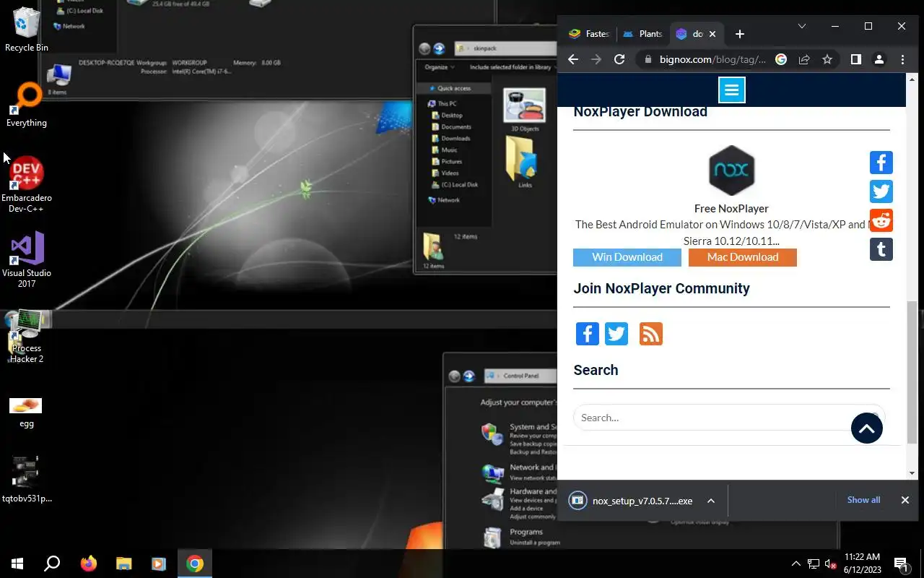Open a new Chrome tab
The width and height of the screenshot is (924, 578).
739,34
